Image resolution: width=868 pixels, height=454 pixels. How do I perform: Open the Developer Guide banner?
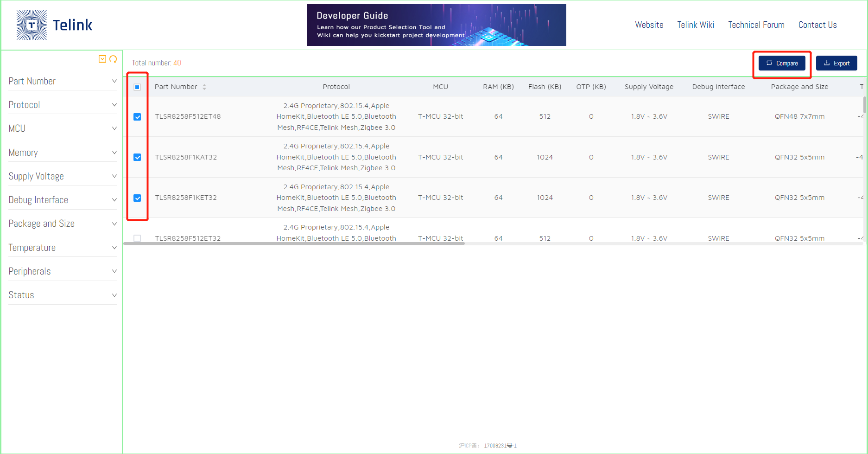(436, 25)
